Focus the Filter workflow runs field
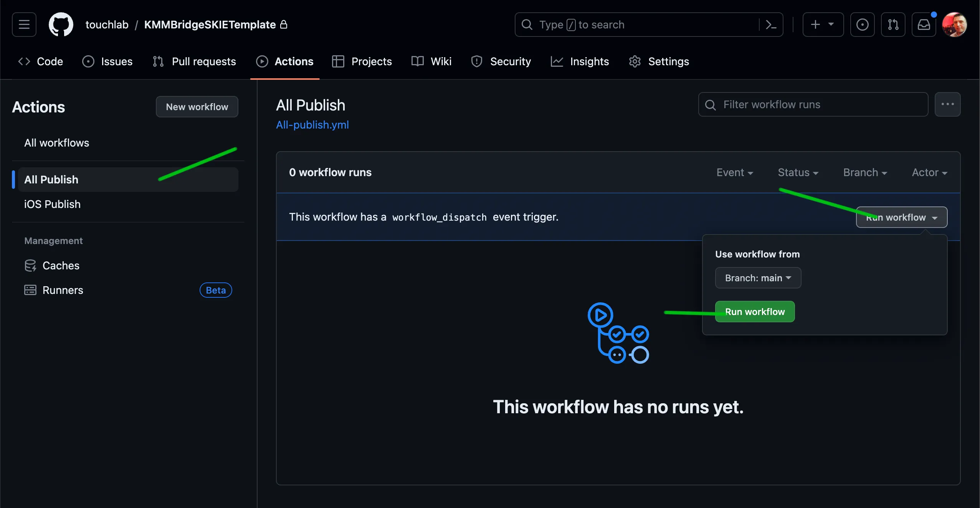The image size is (980, 508). 813,104
